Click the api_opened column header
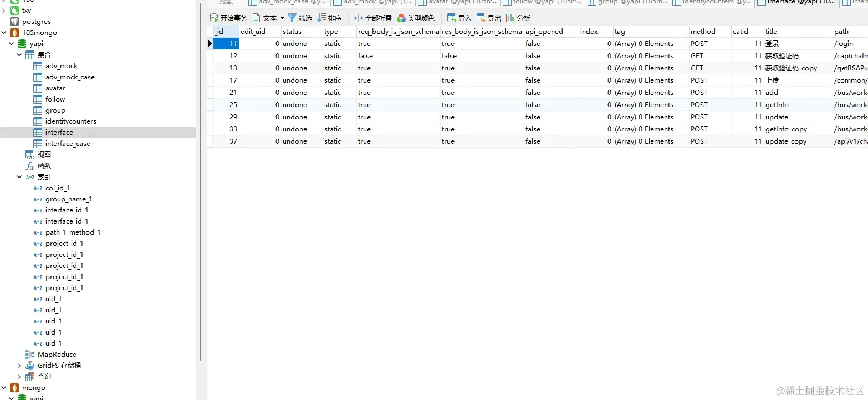Viewport: 868px width, 400px height. tap(552, 32)
